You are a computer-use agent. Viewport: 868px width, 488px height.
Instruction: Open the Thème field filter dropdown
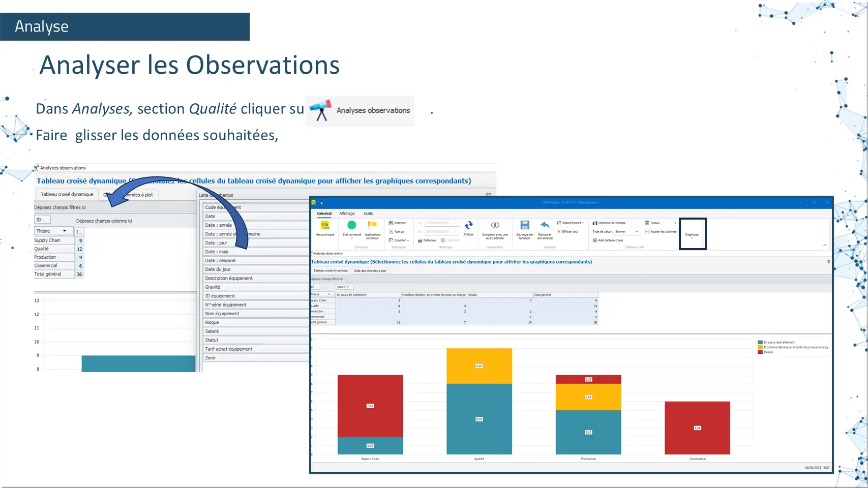[65, 231]
